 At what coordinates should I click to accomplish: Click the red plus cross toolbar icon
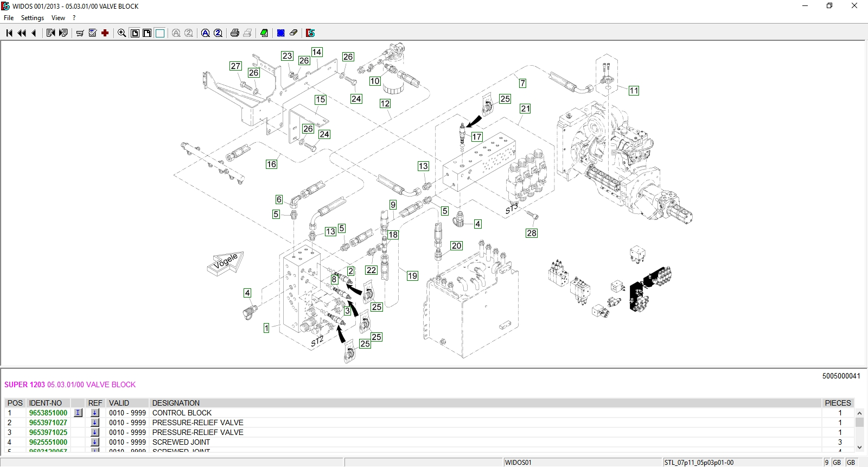(105, 33)
